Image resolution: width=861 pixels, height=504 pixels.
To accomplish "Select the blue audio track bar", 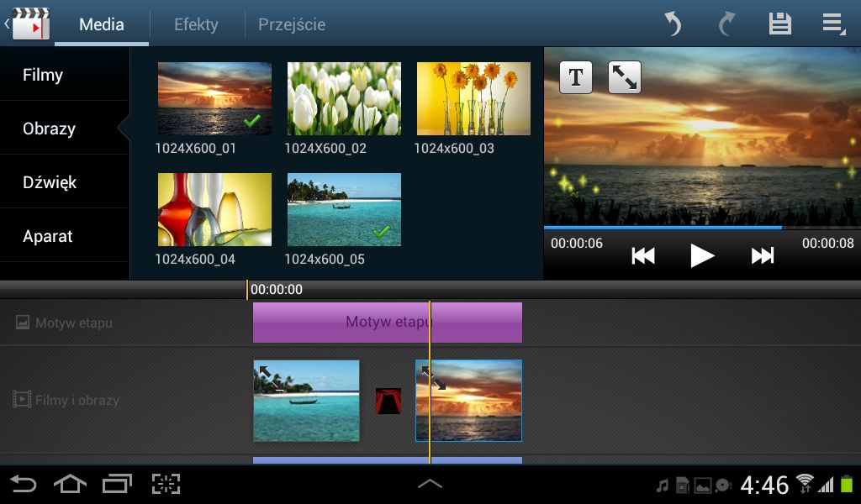I will click(x=388, y=460).
